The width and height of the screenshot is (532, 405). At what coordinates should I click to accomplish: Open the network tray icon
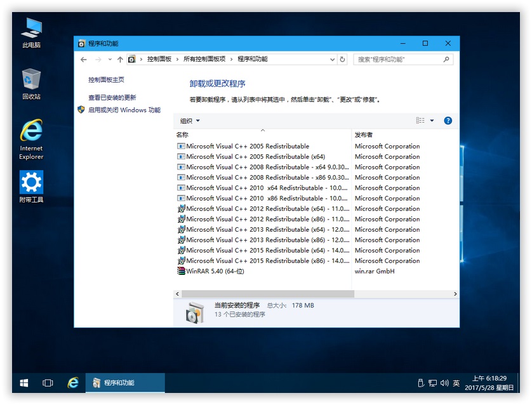pos(432,383)
